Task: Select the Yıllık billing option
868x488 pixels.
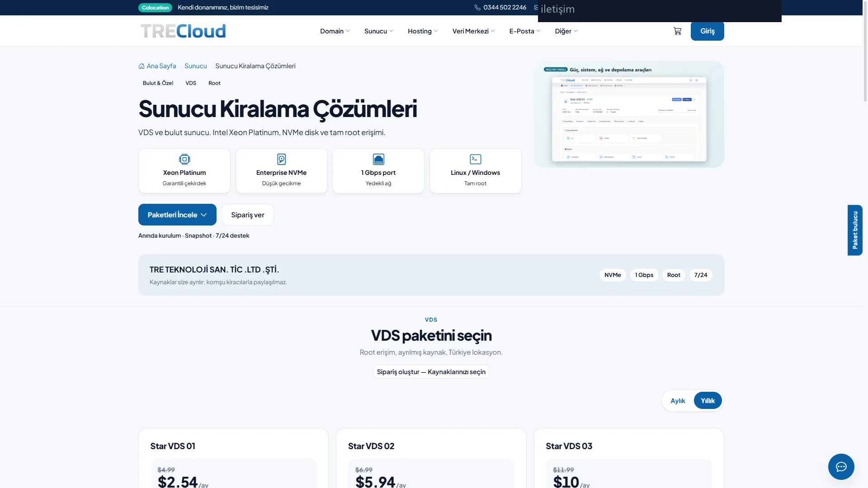Action: (708, 401)
